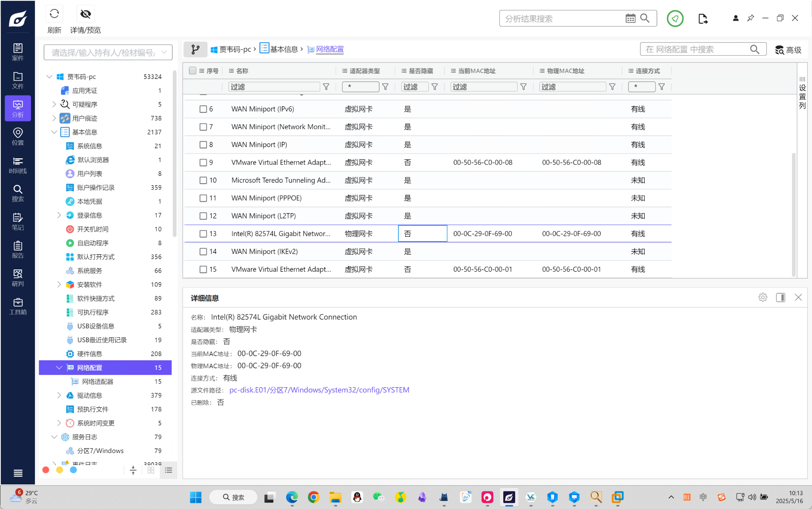Click the 基本信息 breadcrumb item
Viewport: 812px width, 509px height.
(283, 49)
